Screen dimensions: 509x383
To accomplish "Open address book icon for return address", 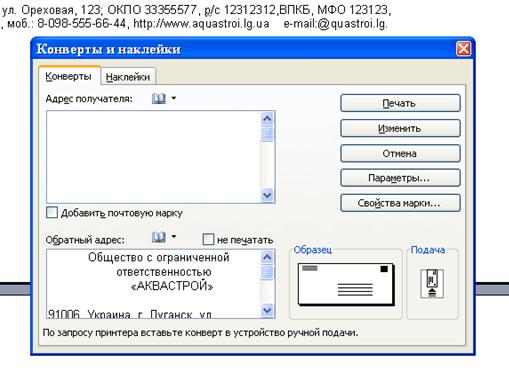I will tap(159, 237).
